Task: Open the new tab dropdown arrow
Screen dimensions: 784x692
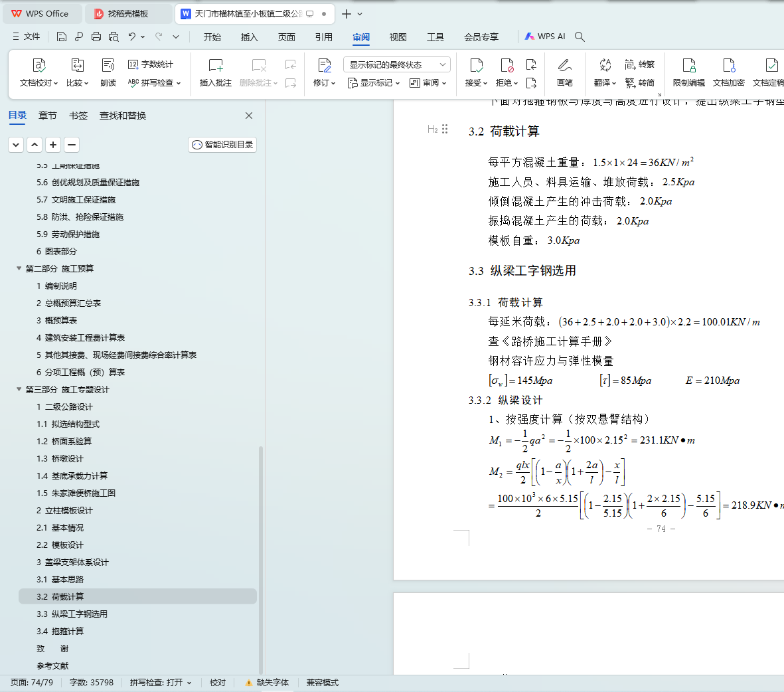Action: (x=360, y=14)
